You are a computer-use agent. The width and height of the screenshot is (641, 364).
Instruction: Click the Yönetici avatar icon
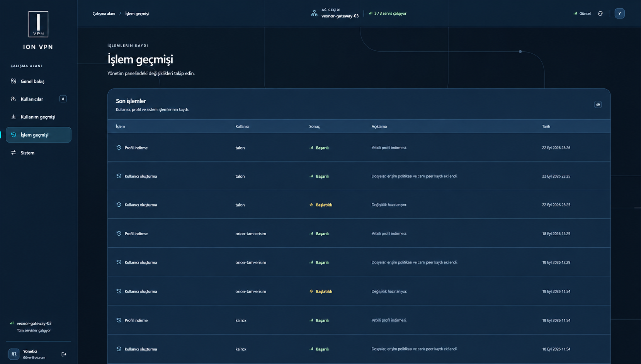point(14,354)
